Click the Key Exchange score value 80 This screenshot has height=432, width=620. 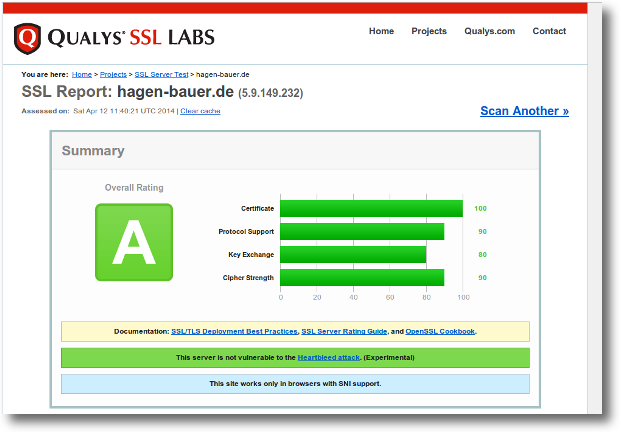pos(482,255)
